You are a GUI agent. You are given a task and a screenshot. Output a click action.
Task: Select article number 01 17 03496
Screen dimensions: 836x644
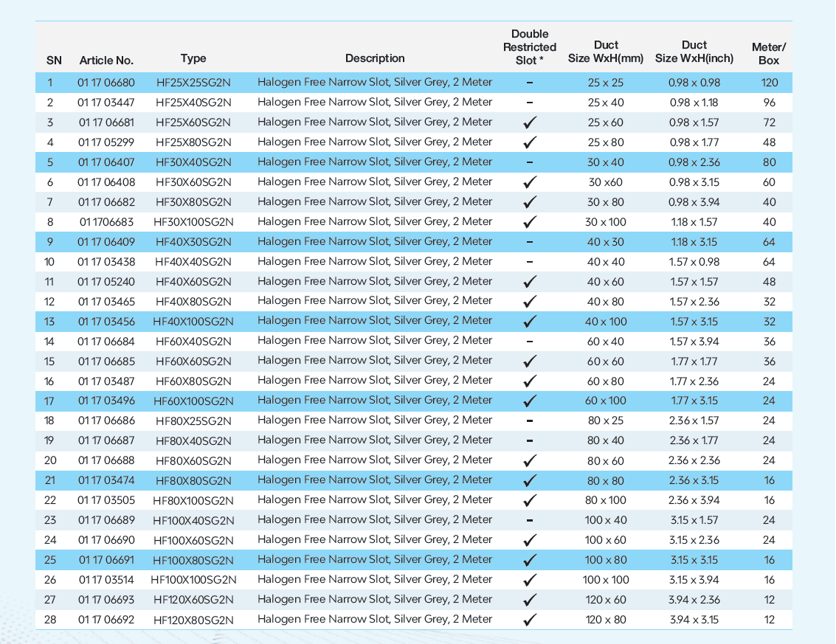tap(106, 401)
